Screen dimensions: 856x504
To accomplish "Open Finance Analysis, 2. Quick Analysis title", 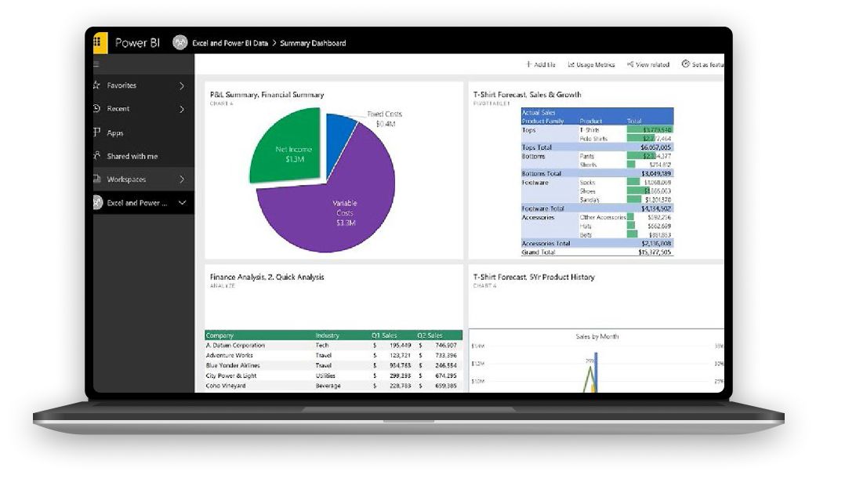I will (267, 277).
